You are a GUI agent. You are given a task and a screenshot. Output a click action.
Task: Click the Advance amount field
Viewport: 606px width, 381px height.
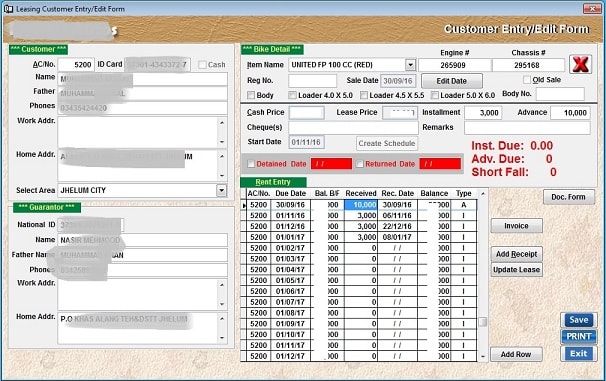(x=570, y=112)
